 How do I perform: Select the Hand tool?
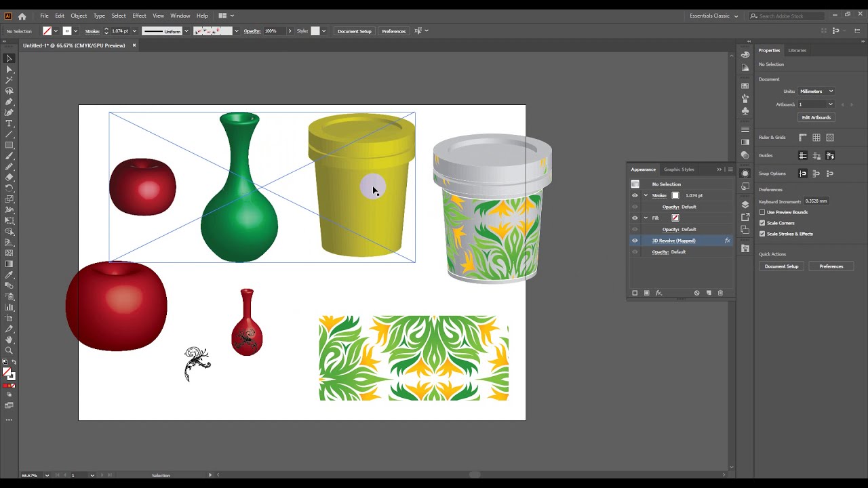(x=9, y=340)
